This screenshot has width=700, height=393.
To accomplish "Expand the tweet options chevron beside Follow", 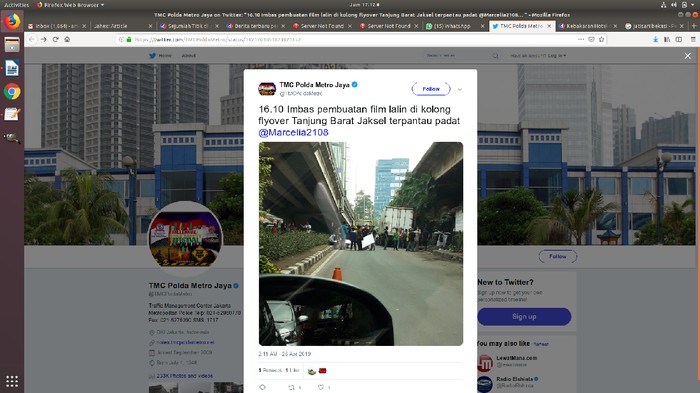I will pyautogui.click(x=460, y=89).
